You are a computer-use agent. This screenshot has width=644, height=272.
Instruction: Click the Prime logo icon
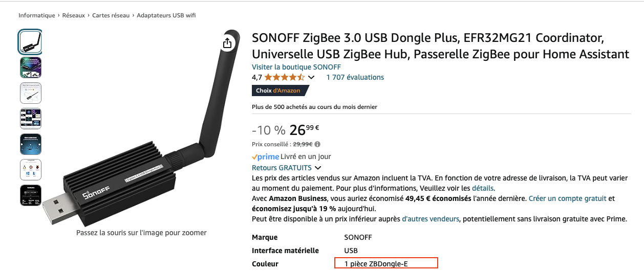[x=265, y=156]
